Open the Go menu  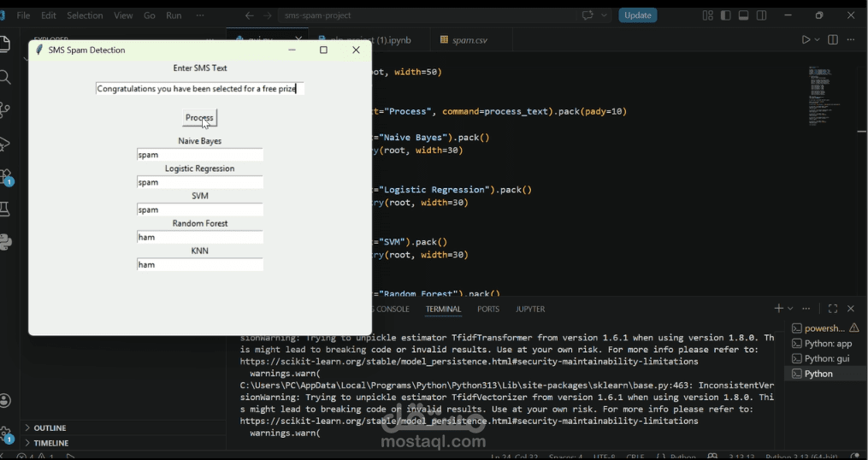[x=150, y=15]
